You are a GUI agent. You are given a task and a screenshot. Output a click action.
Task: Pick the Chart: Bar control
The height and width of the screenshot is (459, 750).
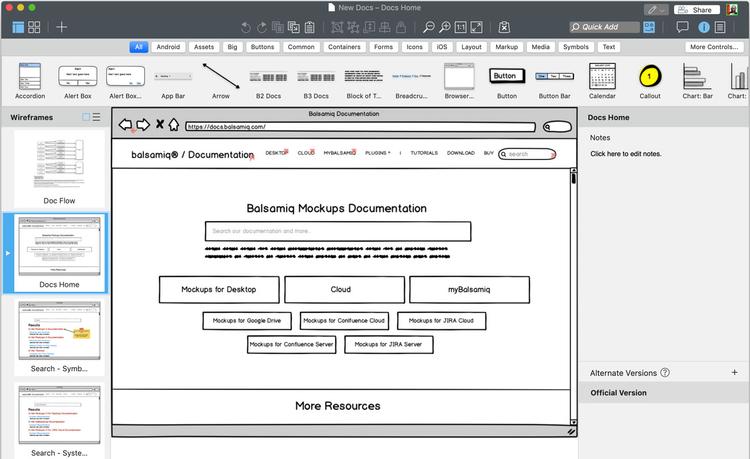[697, 81]
